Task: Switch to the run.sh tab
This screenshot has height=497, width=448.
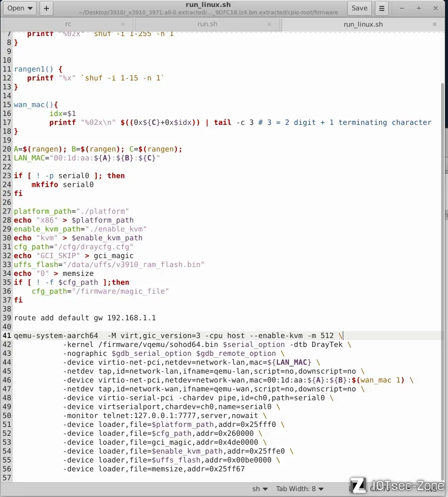Action: (x=207, y=24)
